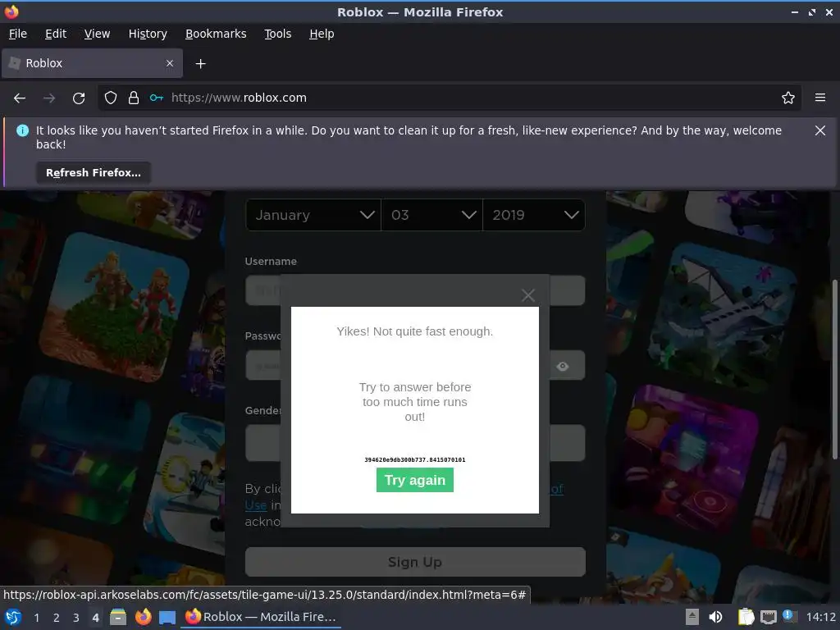Open the Bookmarks menu
The image size is (840, 630).
point(216,34)
